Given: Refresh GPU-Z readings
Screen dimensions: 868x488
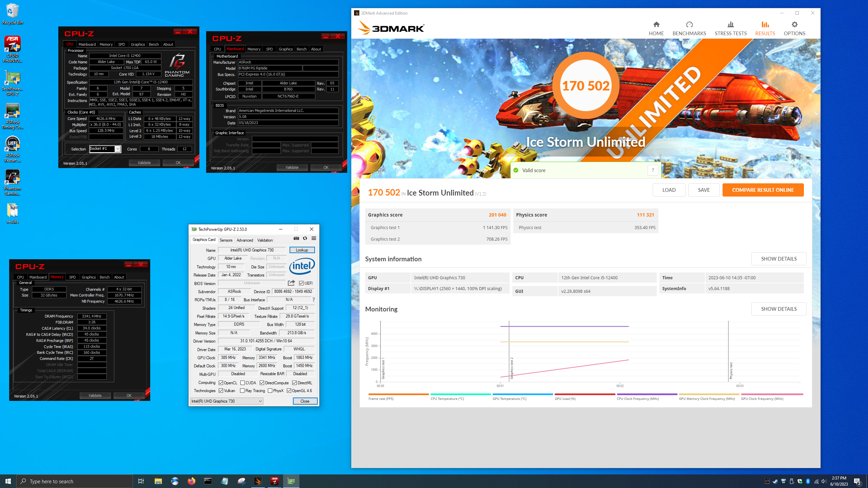Looking at the screenshot, I should pos(305,238).
